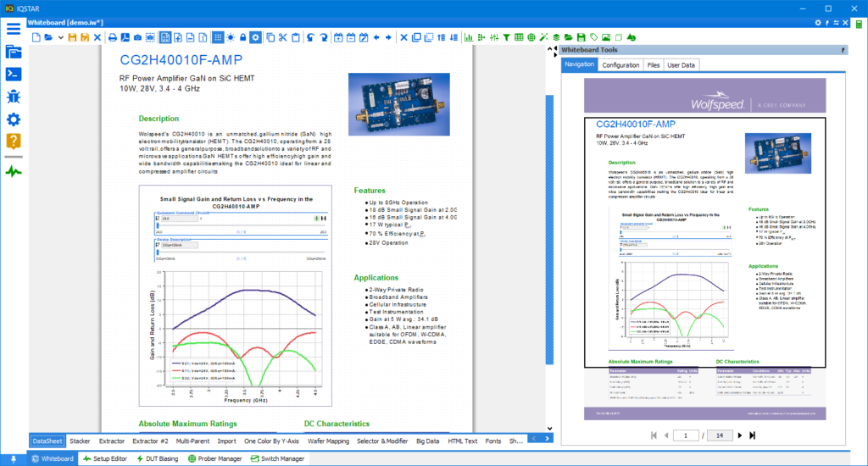Click the green magic wand icon
The image size is (868, 466).
[x=544, y=37]
